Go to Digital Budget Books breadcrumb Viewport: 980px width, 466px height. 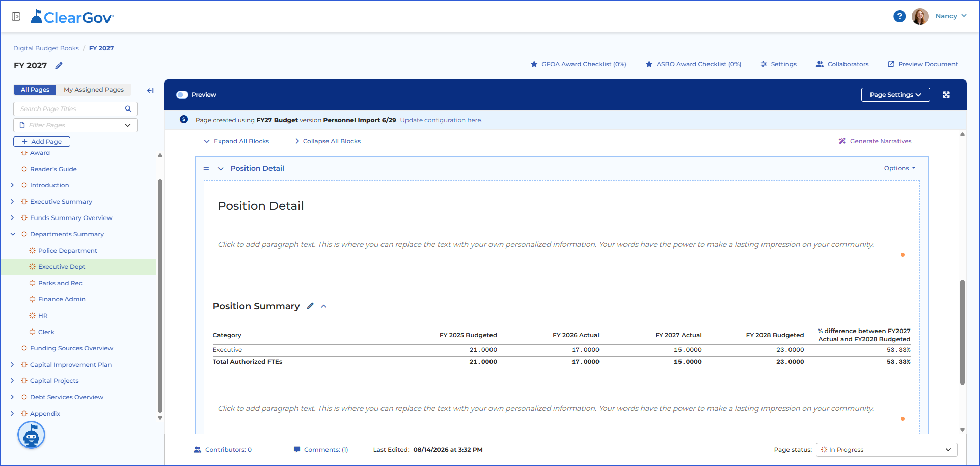pyautogui.click(x=46, y=48)
